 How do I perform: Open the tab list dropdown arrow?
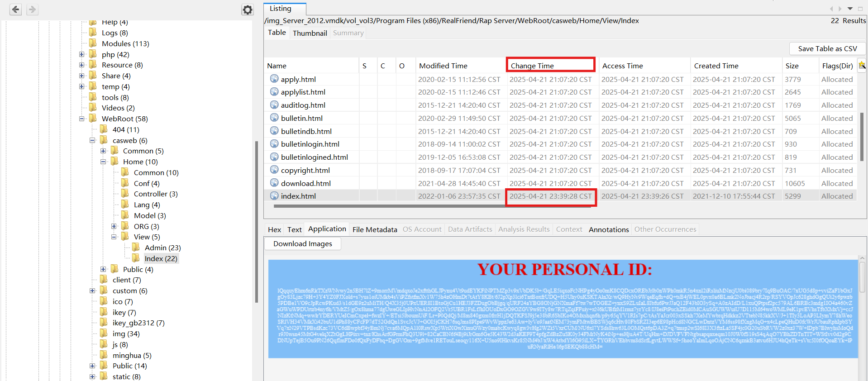coord(850,9)
